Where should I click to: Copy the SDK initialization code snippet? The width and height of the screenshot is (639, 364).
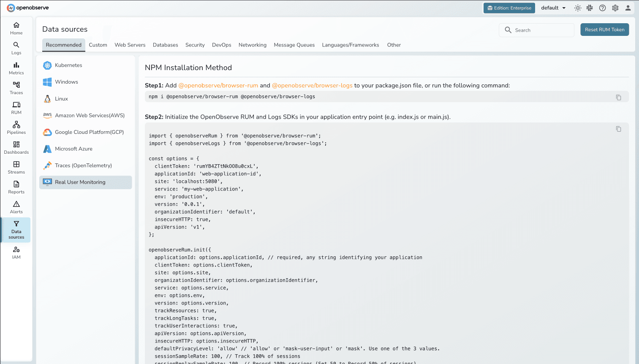(619, 129)
